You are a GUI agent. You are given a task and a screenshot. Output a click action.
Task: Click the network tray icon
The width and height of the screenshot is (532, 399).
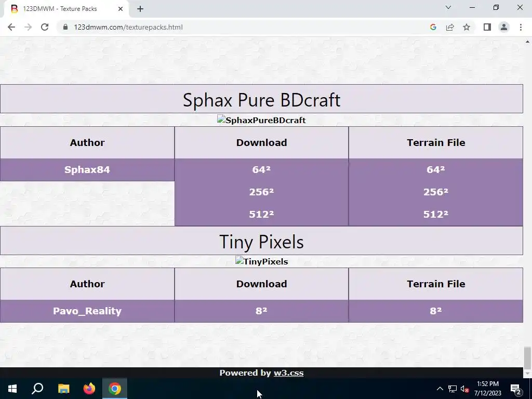click(453, 389)
